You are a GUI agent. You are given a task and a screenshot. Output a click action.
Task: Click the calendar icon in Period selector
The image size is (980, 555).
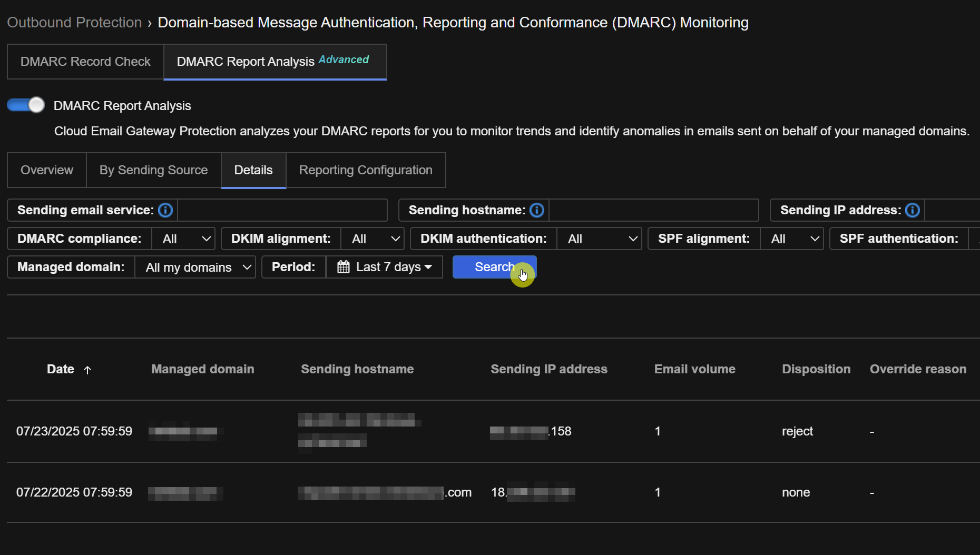[x=344, y=267]
